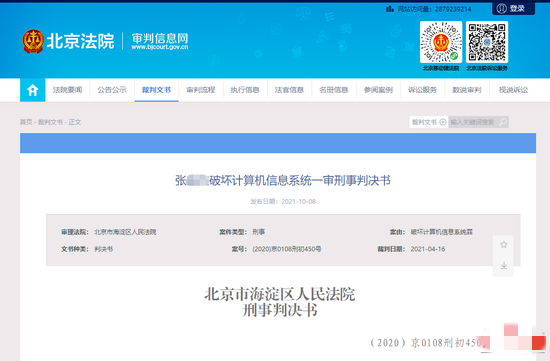
Task: Select the 裁判文书 tab
Action: point(156,90)
